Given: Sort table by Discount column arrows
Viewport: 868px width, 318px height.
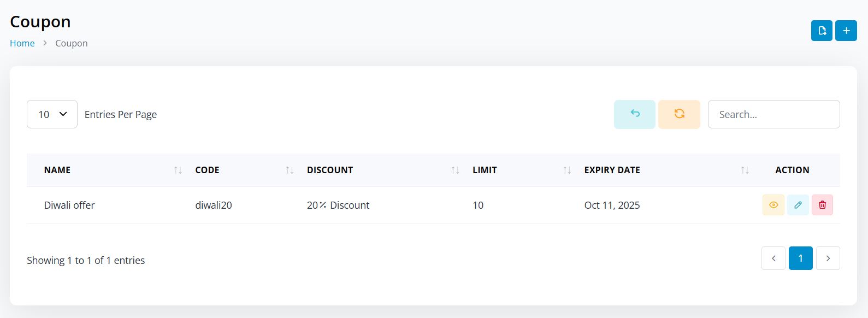Looking at the screenshot, I should (x=455, y=170).
